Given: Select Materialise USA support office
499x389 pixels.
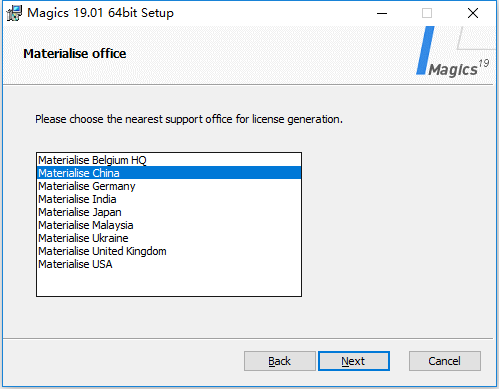Looking at the screenshot, I should [169, 264].
